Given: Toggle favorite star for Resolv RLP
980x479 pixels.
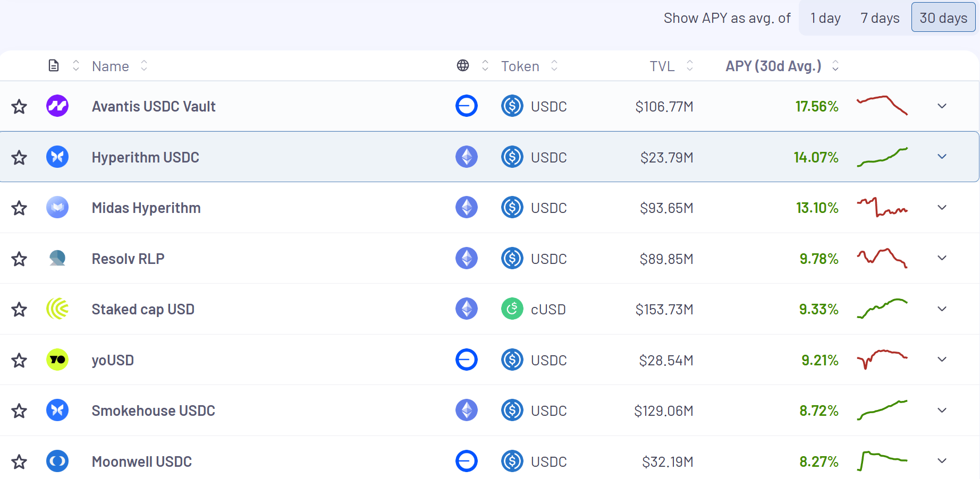Looking at the screenshot, I should point(20,259).
